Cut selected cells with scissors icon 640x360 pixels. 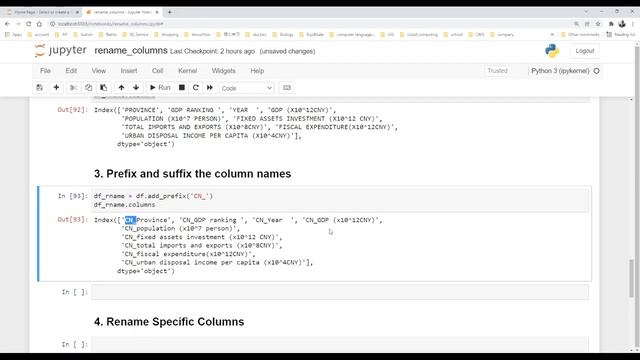pyautogui.click(x=73, y=88)
